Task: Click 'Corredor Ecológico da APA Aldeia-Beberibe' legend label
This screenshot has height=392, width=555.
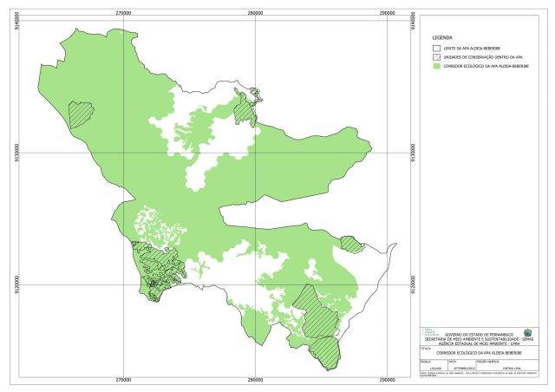Action: click(485, 66)
